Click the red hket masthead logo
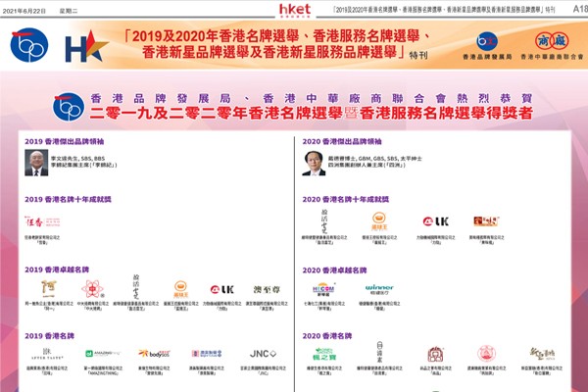The height and width of the screenshot is (392, 588). (295, 10)
